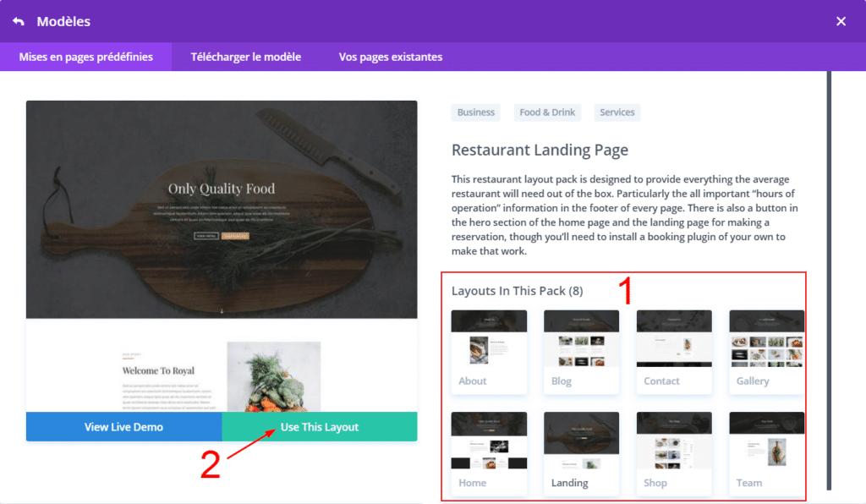The height and width of the screenshot is (504, 866).
Task: Choose the About layout thumbnail
Action: [489, 350]
